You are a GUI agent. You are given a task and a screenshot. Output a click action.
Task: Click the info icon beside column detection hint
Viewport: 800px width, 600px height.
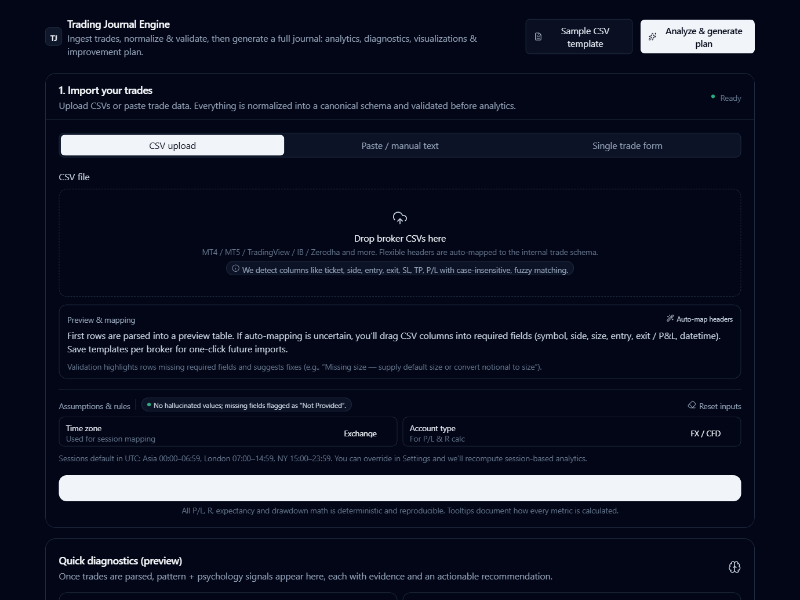point(236,269)
